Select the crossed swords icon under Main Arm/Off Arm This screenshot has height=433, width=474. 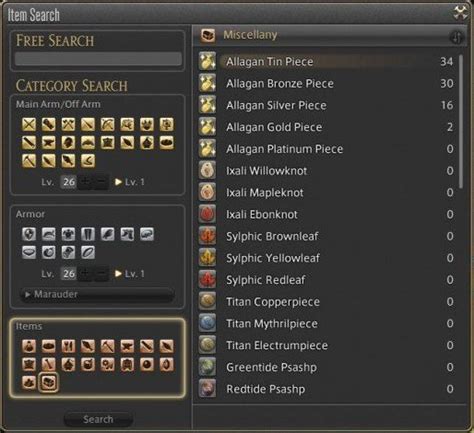[29, 125]
